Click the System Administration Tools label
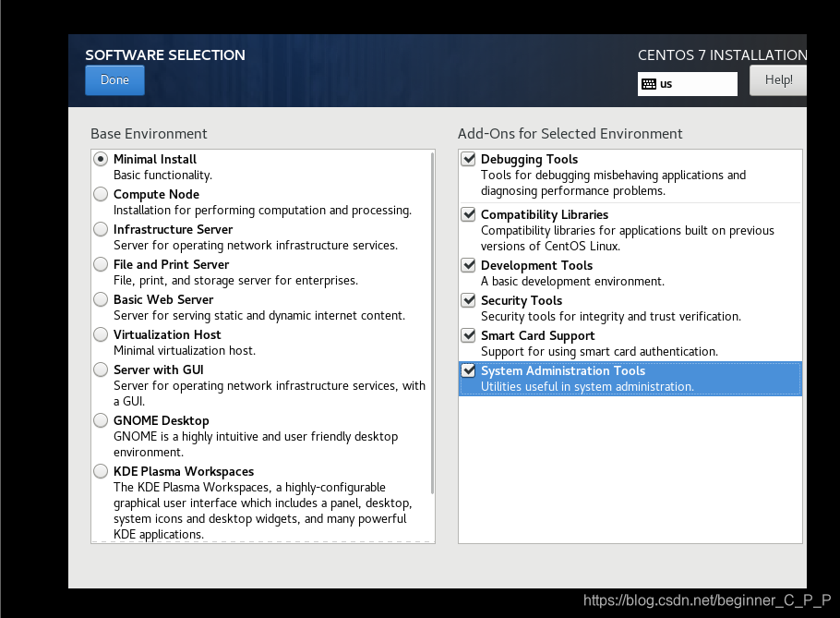The width and height of the screenshot is (840, 618). pyautogui.click(x=563, y=370)
